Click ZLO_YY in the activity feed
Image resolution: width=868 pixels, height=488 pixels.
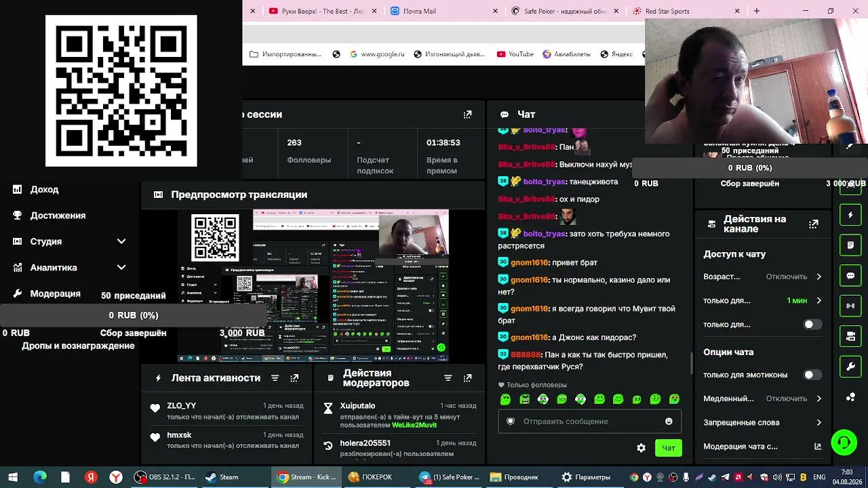(x=182, y=406)
